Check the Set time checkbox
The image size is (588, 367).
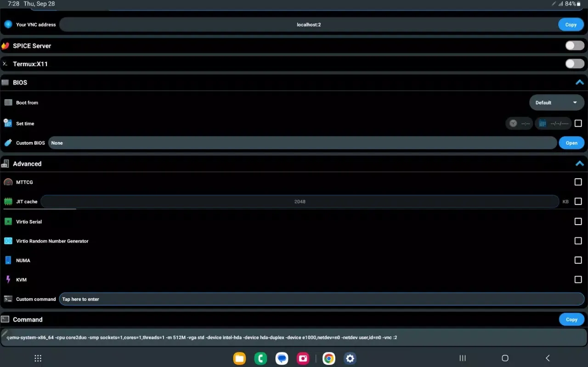578,123
